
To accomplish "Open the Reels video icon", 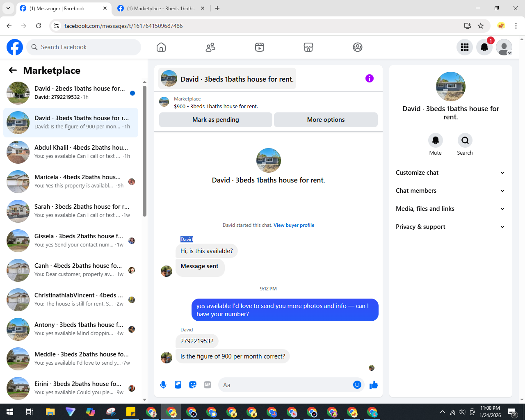I will [260, 47].
